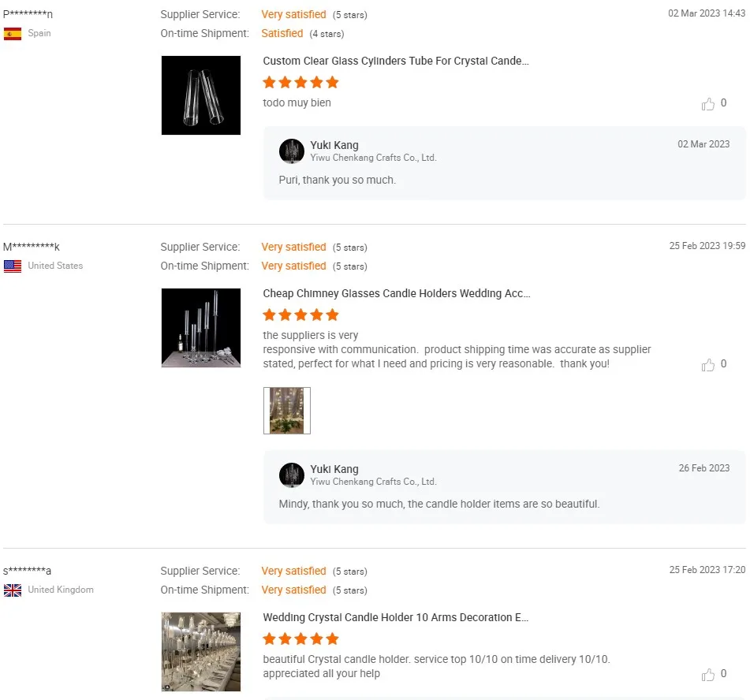
Task: Like the 'todo muy bien' review
Action: click(x=708, y=104)
